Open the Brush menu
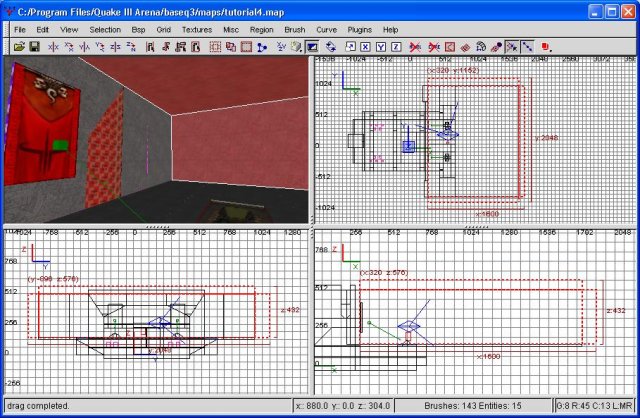This screenshot has height=418, width=640. [x=295, y=30]
